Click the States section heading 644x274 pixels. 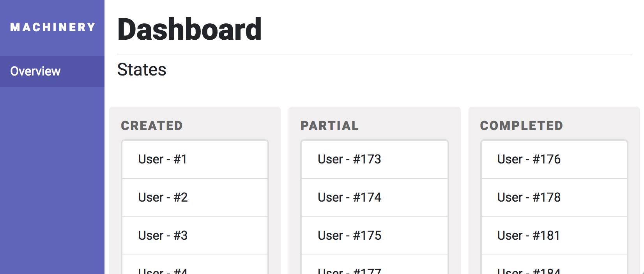coord(142,70)
